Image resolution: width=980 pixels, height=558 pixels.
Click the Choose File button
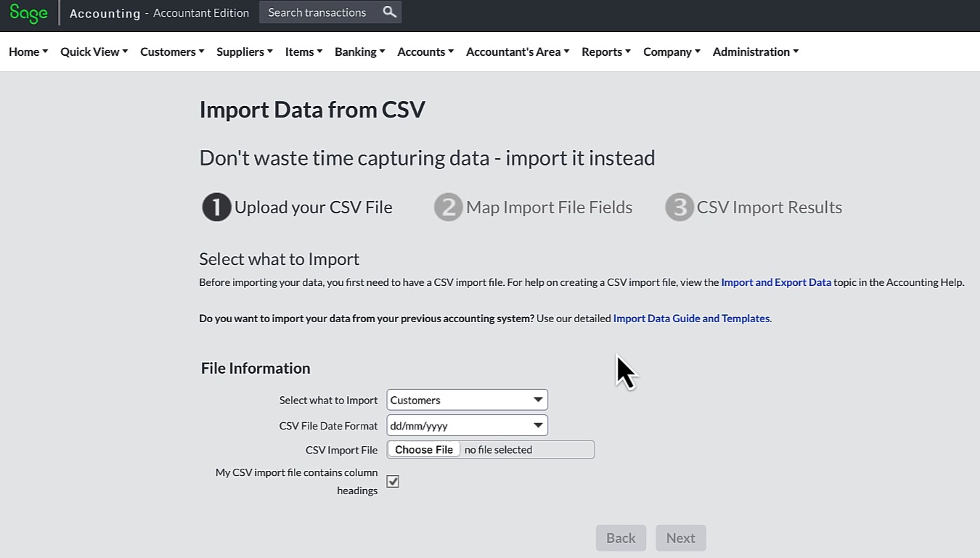(424, 450)
